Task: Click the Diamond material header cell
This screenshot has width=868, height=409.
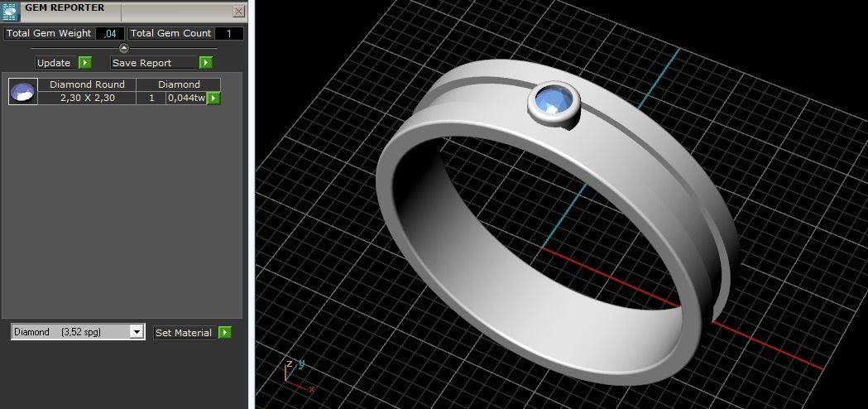Action: [179, 84]
